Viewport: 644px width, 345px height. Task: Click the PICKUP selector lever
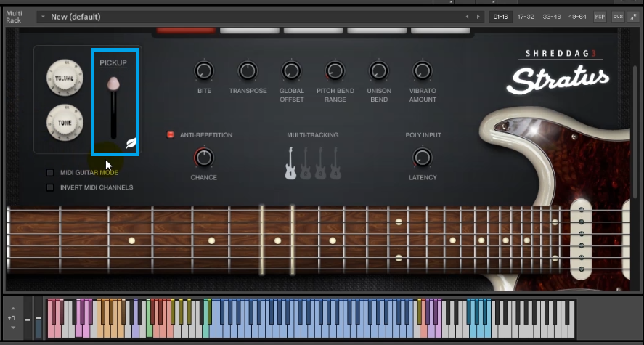(x=113, y=84)
